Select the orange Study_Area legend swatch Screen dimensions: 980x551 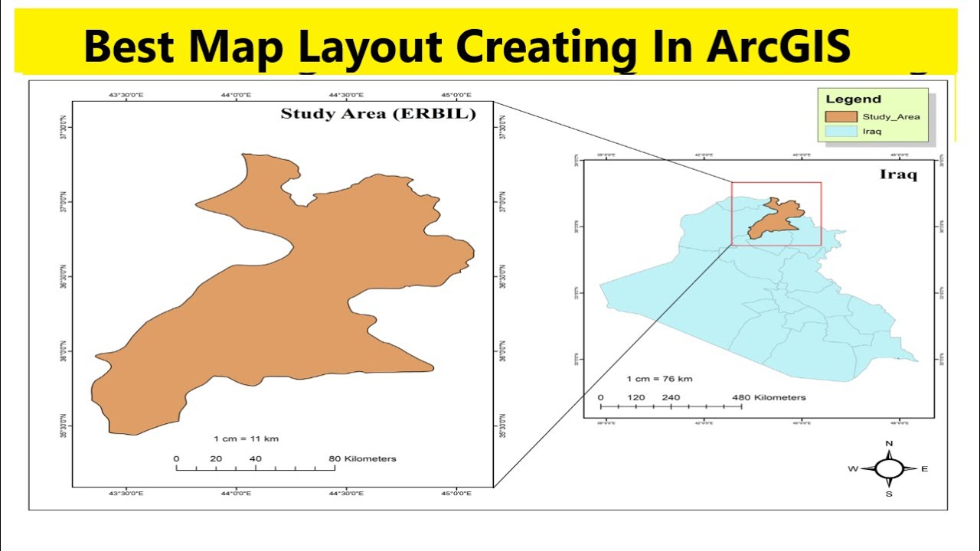(840, 117)
